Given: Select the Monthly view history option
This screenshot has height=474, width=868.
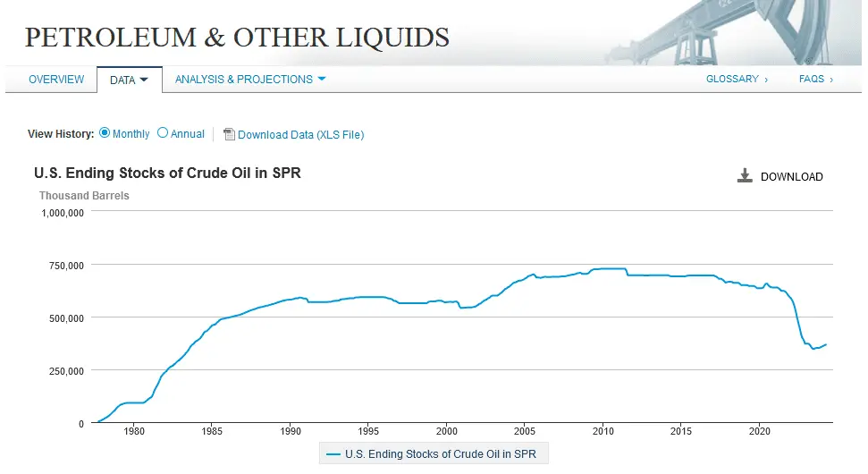Looking at the screenshot, I should click(105, 133).
